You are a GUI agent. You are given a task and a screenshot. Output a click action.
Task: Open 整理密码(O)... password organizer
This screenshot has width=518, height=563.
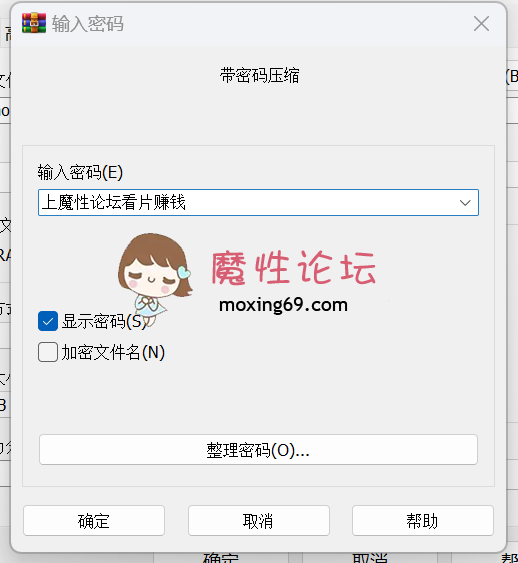click(x=258, y=450)
